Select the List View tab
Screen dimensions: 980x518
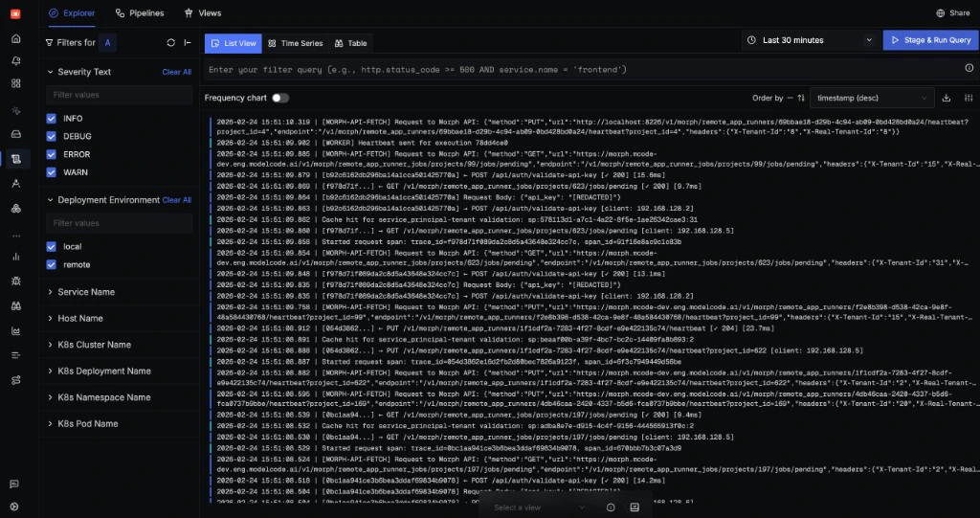[x=234, y=43]
